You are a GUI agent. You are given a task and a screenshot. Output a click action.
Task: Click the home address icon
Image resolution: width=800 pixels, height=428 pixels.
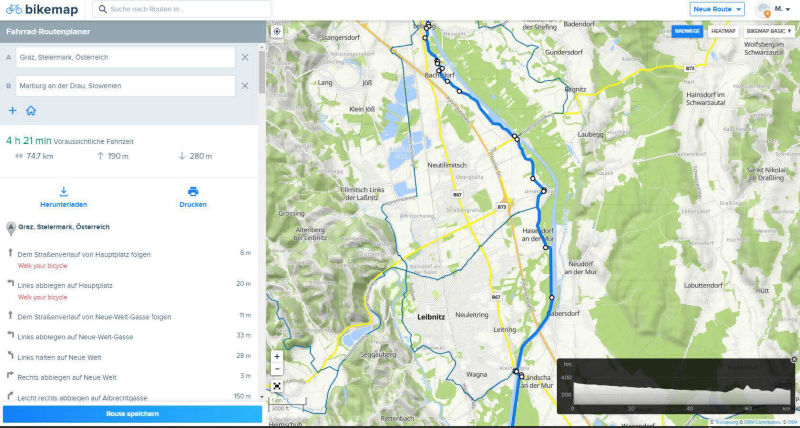click(31, 111)
